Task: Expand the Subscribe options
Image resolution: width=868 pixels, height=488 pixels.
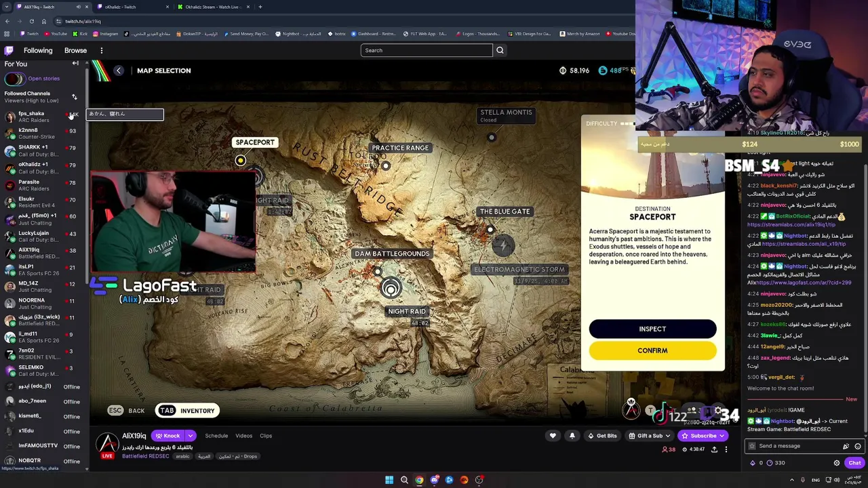Action: tap(722, 436)
